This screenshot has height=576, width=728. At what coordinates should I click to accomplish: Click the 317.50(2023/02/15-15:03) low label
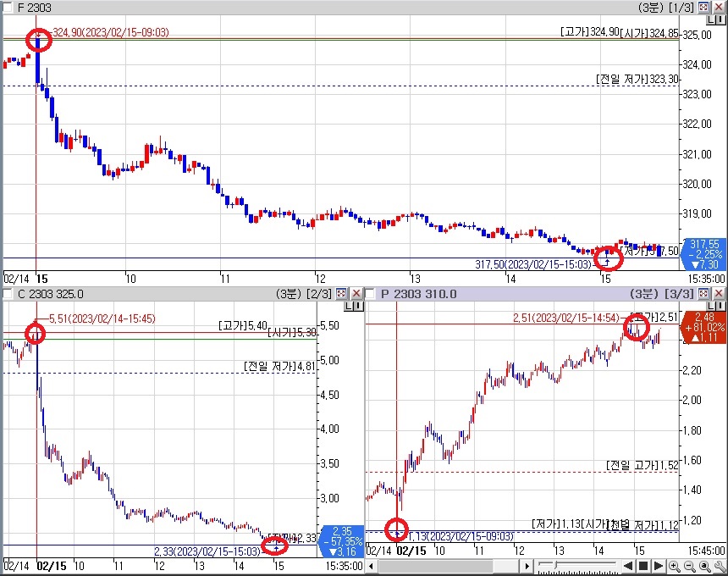pos(533,264)
